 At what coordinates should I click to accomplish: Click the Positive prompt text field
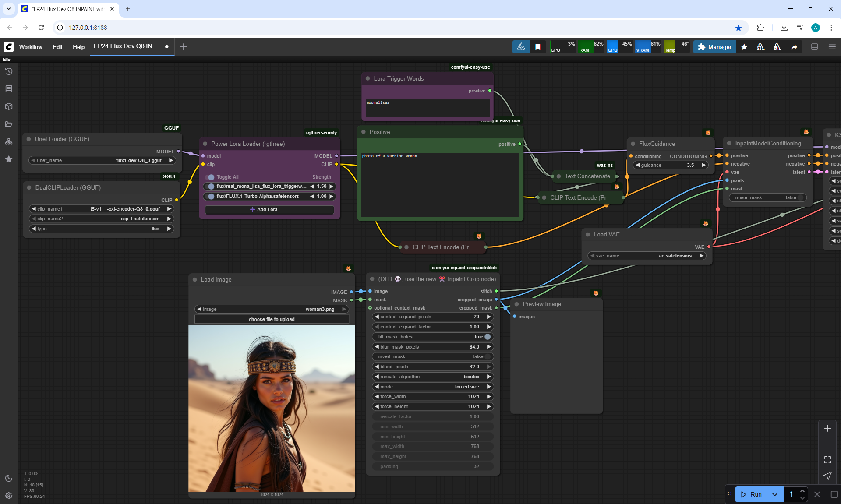(440, 184)
